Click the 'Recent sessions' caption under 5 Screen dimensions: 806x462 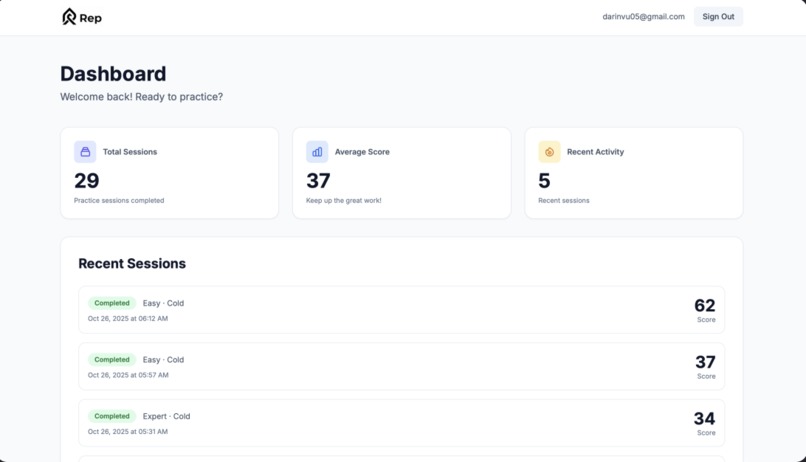pyautogui.click(x=564, y=200)
